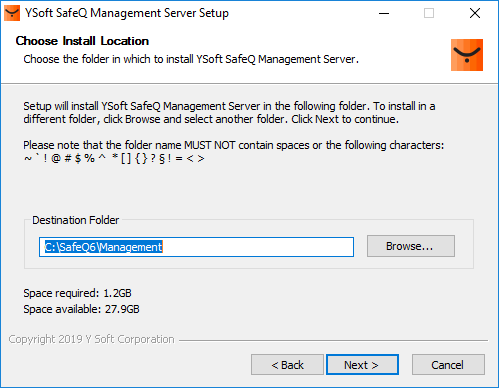Click the Copyright 2019 Y Soft Corporation text

click(91, 339)
